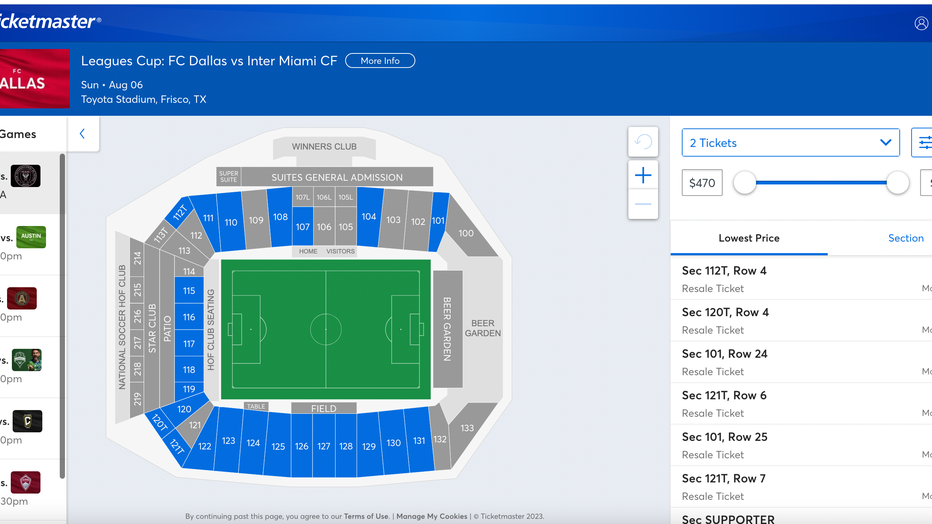
Task: Choose the Sec 112T, Row 4 listing
Action: click(x=801, y=279)
